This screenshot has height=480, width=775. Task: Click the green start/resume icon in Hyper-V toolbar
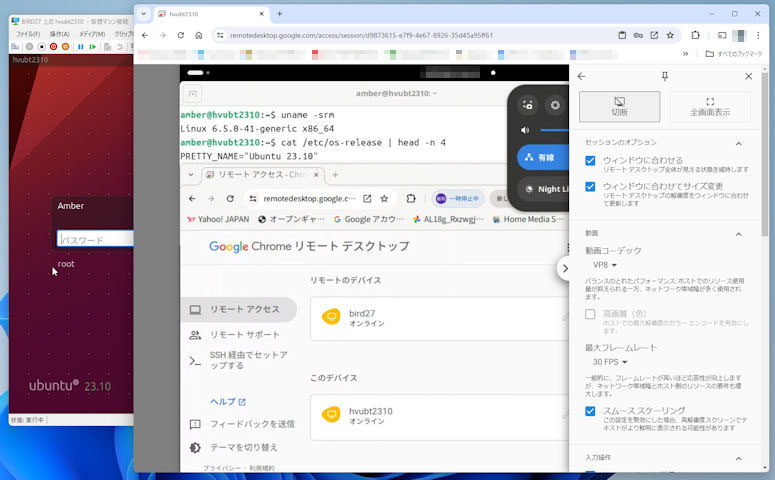tap(92, 46)
